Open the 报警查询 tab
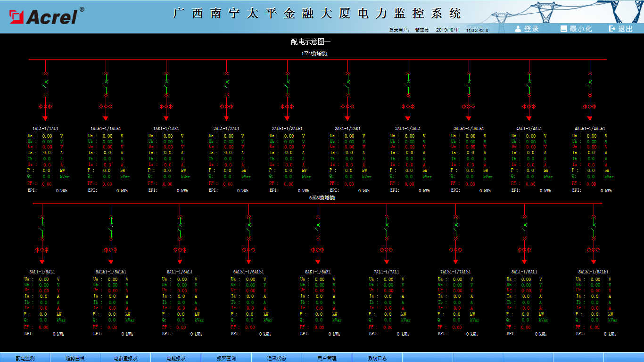Image resolution: width=644 pixels, height=362 pixels. click(226, 358)
